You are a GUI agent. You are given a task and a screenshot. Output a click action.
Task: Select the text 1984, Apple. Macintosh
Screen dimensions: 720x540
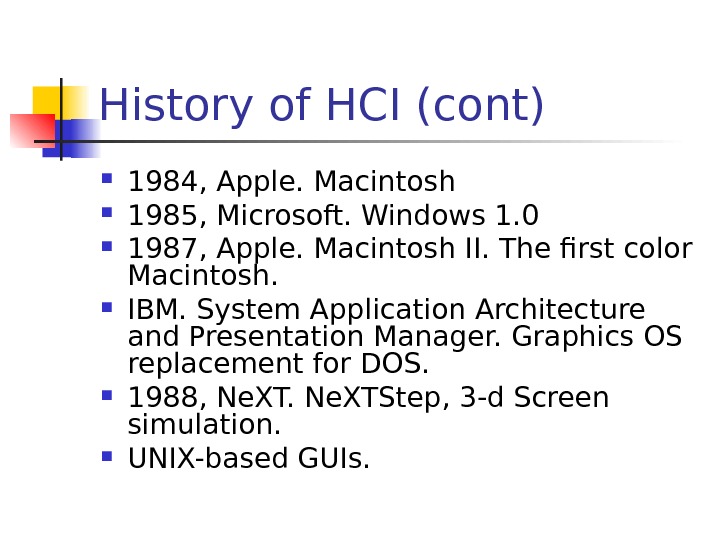tap(291, 183)
